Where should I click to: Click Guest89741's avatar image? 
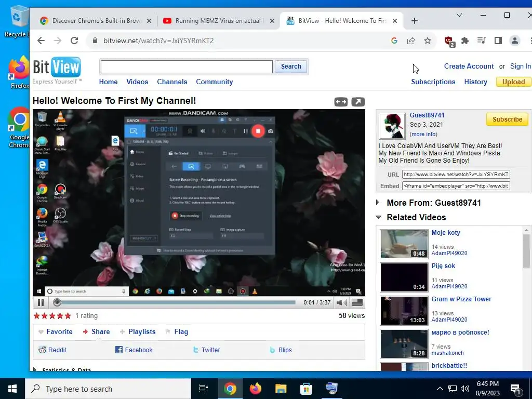(392, 126)
